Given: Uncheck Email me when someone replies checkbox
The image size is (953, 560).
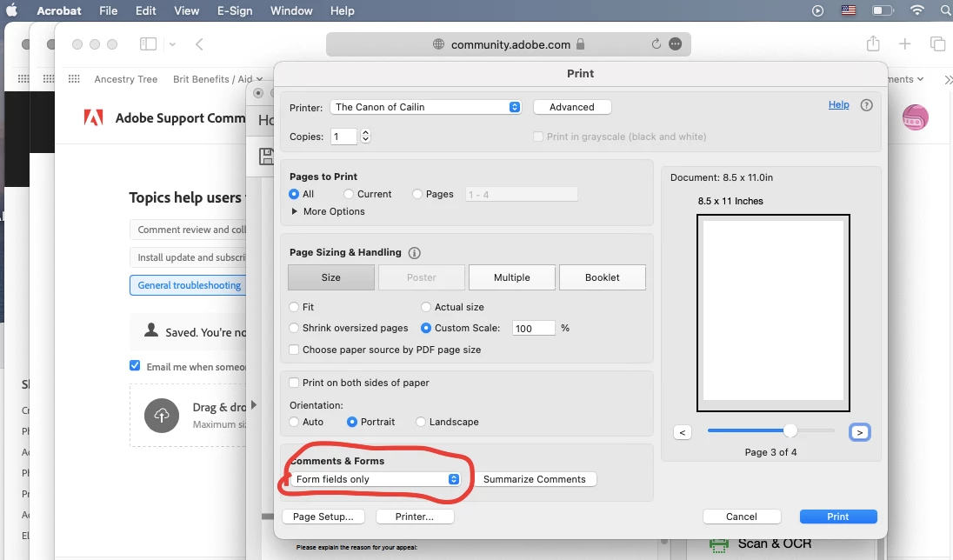Looking at the screenshot, I should point(135,365).
